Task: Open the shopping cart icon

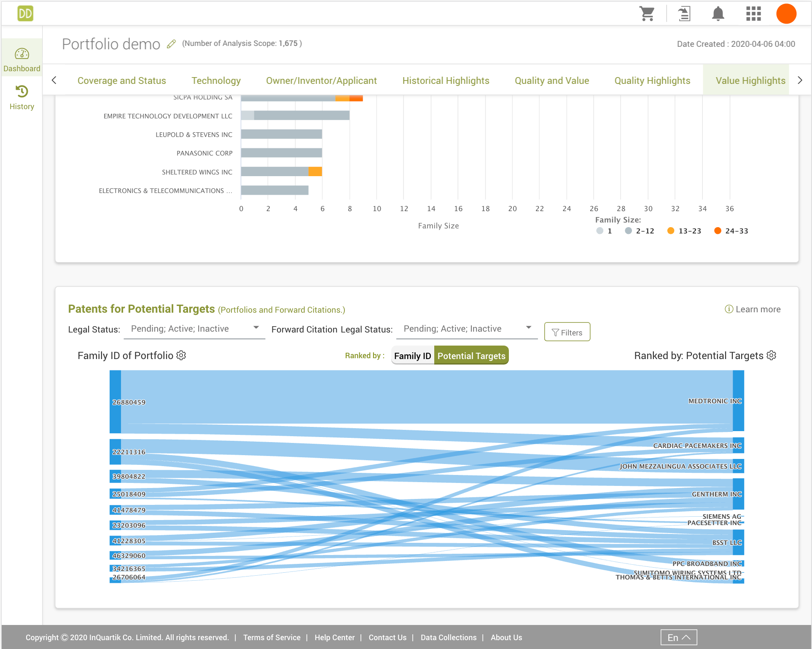Action: click(x=647, y=13)
